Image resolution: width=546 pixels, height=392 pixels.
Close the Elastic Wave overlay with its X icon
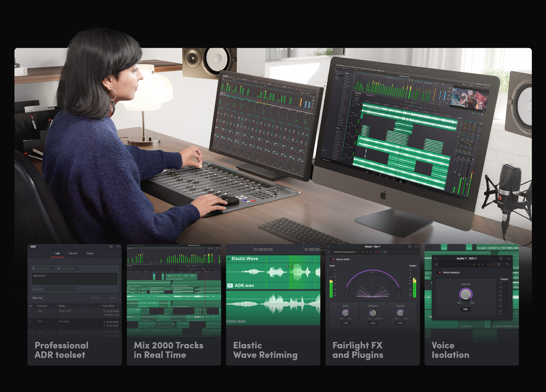click(228, 259)
